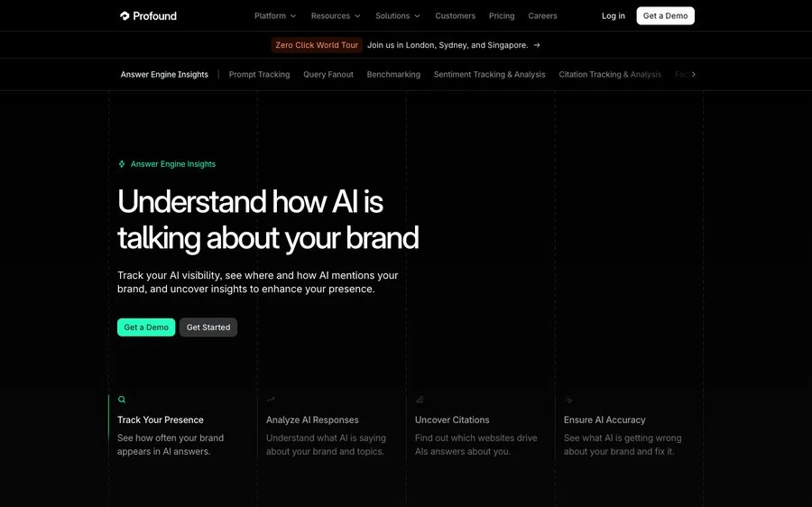Image resolution: width=812 pixels, height=507 pixels.
Task: Go to the Careers page
Action: click(x=543, y=16)
